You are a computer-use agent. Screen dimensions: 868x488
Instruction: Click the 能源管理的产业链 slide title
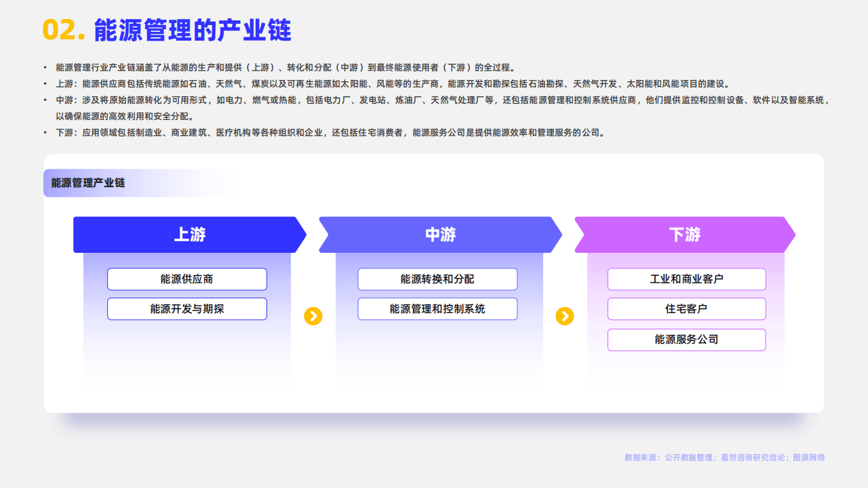(192, 29)
